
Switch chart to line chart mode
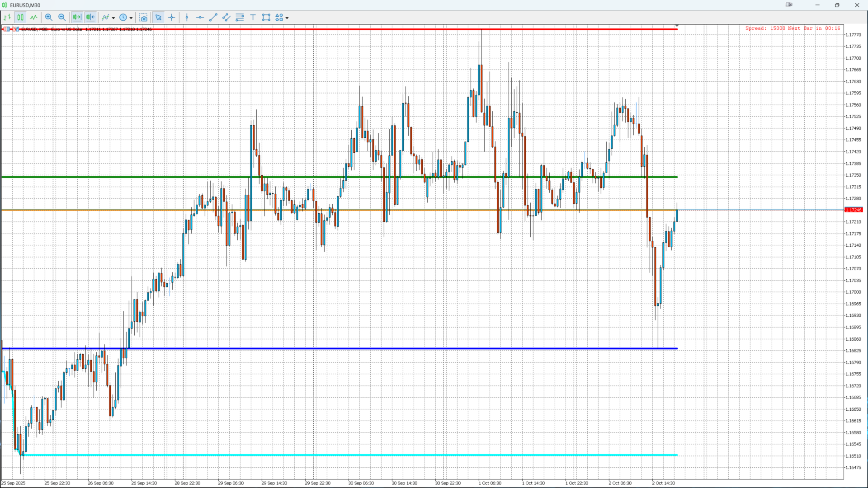pos(34,18)
